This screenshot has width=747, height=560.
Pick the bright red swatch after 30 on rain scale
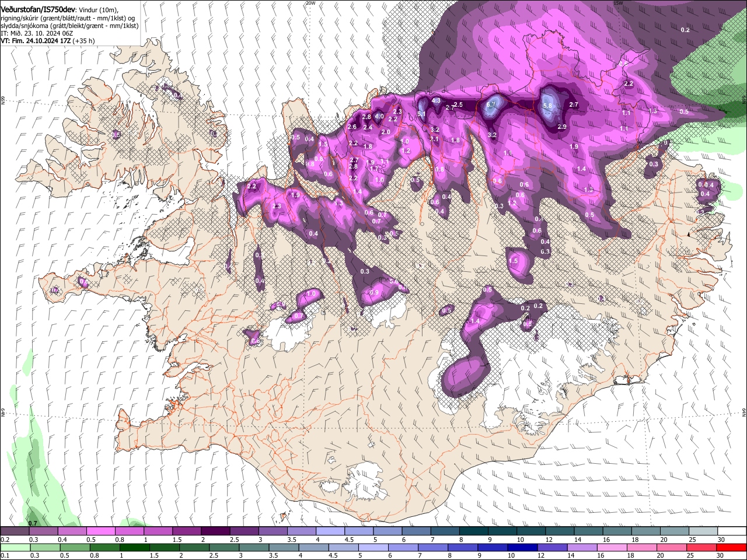[731, 547]
